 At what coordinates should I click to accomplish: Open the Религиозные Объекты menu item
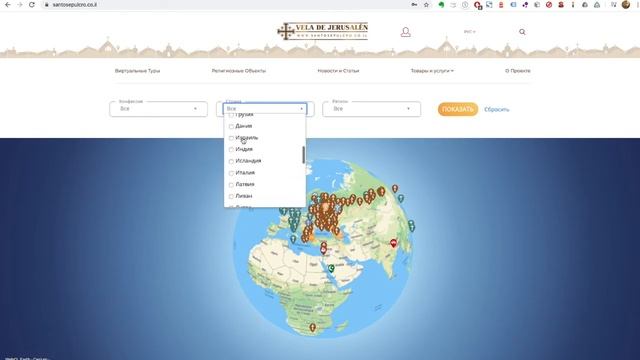point(239,71)
